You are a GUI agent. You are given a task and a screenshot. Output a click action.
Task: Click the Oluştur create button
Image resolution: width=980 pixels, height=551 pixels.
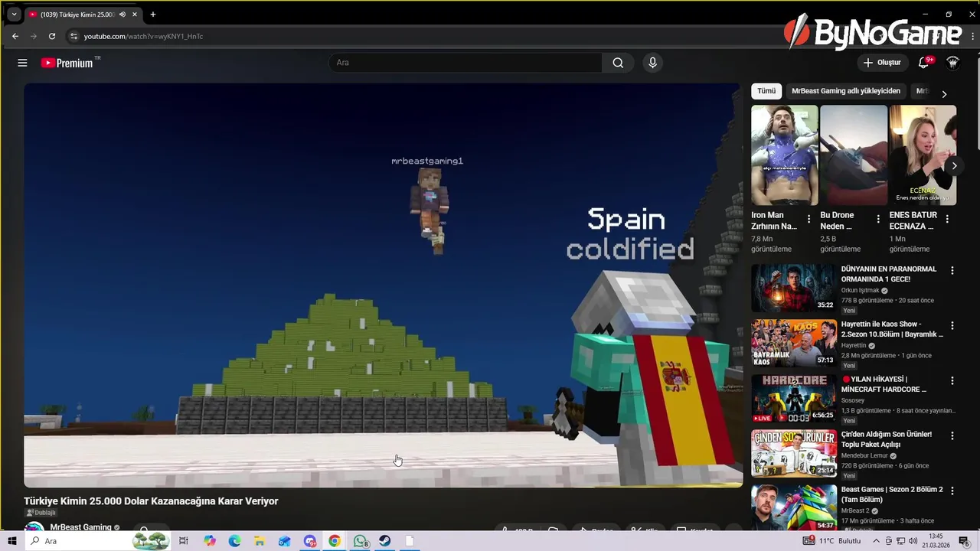882,63
